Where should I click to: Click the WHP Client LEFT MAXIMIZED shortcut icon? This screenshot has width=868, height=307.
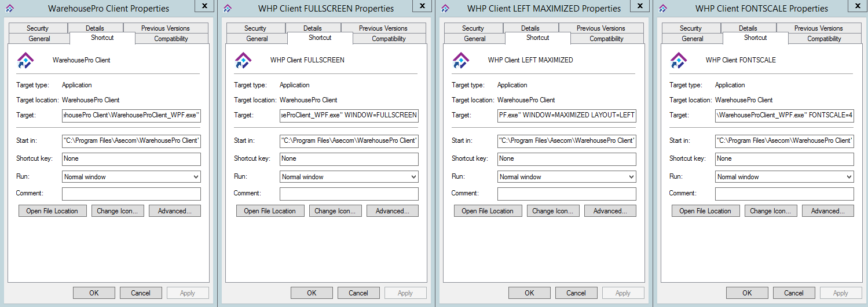(461, 60)
